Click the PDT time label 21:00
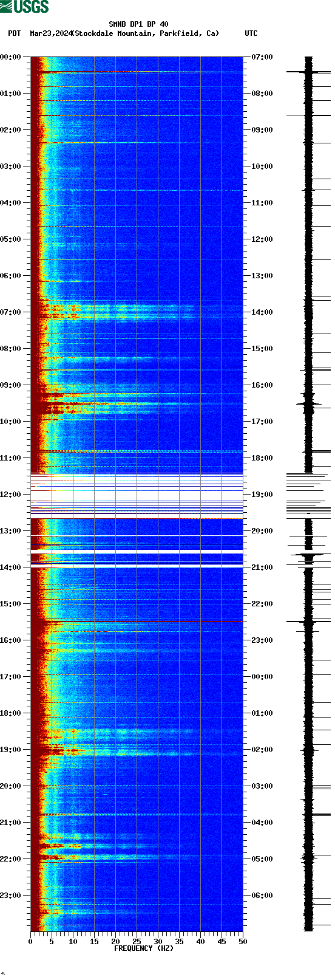Screen dimensions: 335x980 click(11, 823)
